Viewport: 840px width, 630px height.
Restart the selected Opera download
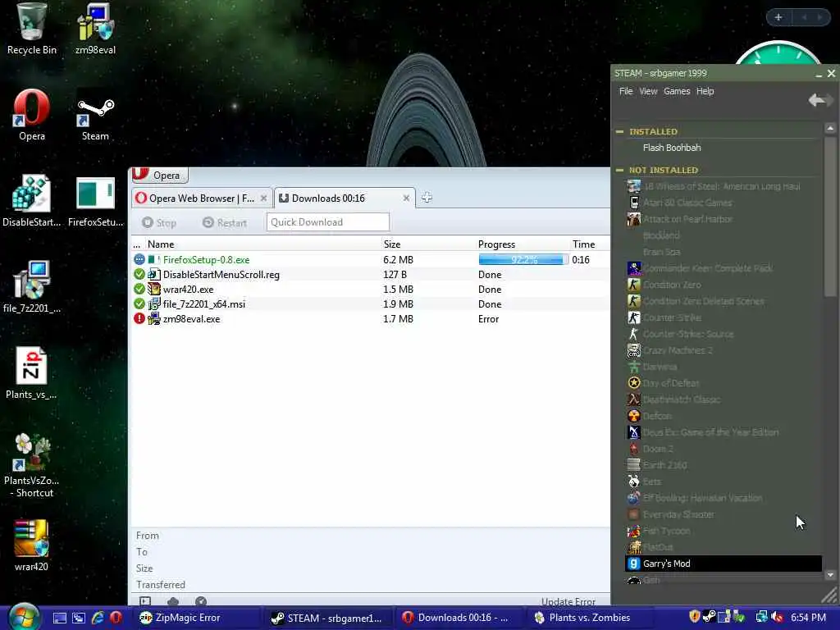point(225,222)
